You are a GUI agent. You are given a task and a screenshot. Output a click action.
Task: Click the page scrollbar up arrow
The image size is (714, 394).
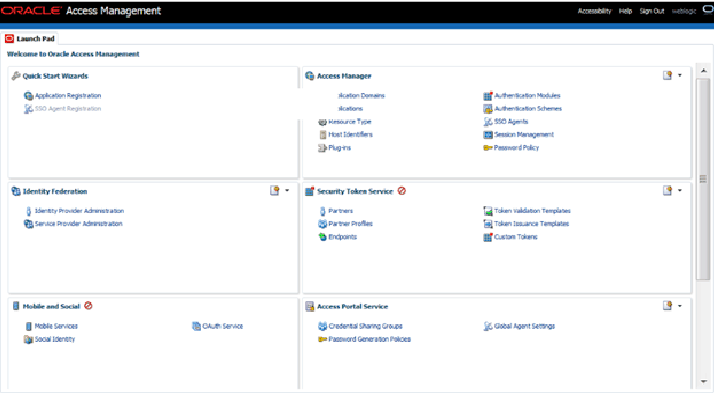(x=704, y=71)
